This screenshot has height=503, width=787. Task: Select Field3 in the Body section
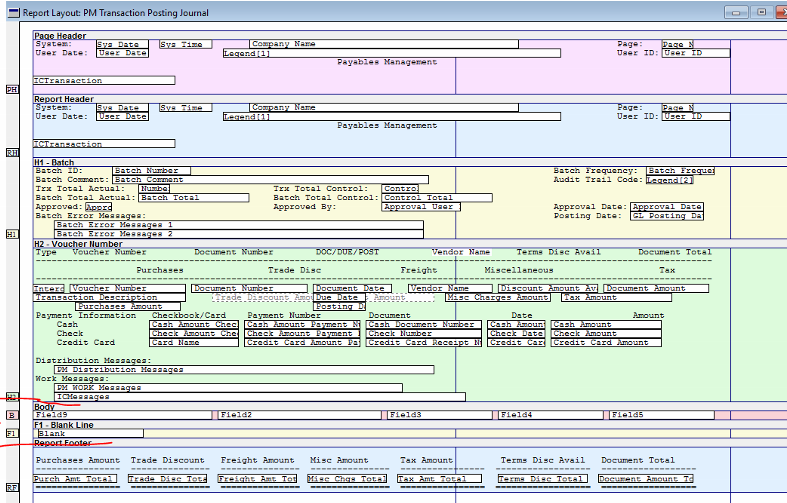(x=440, y=415)
